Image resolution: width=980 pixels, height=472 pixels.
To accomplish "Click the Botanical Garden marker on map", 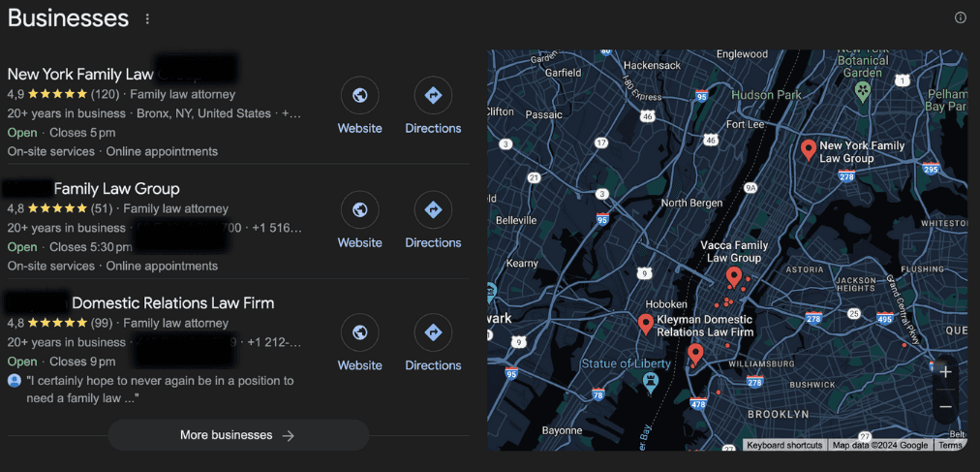I will [862, 89].
